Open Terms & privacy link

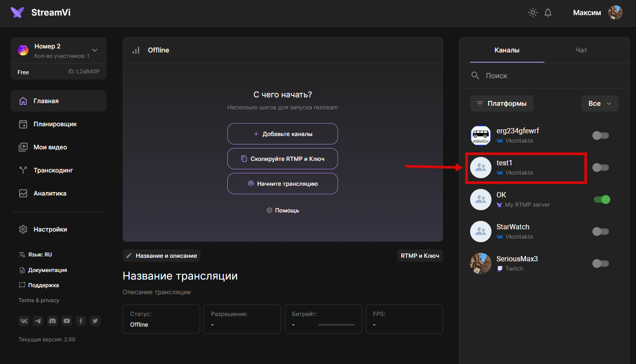point(39,300)
